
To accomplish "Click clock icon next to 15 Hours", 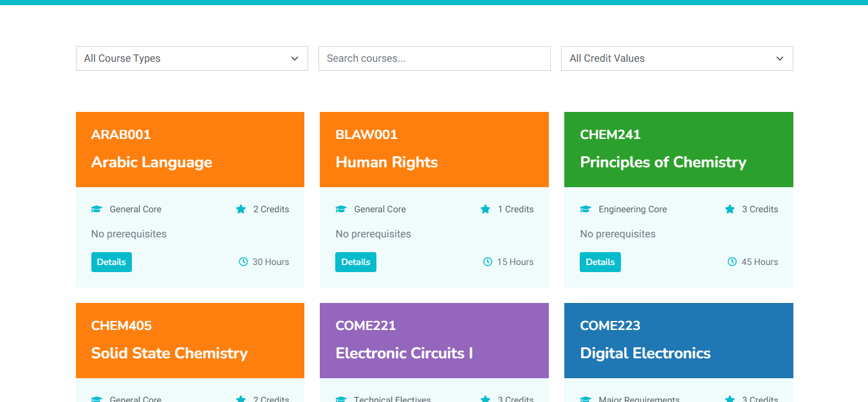I will [488, 262].
